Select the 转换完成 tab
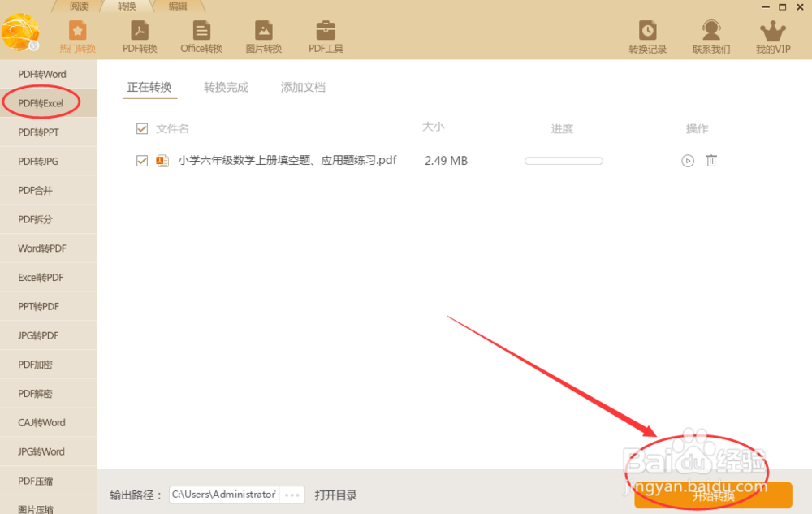 [x=226, y=87]
